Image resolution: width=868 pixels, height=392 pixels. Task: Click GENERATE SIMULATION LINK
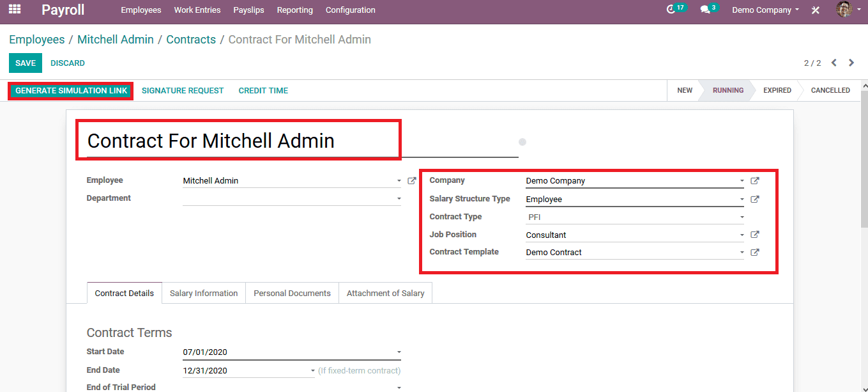70,90
